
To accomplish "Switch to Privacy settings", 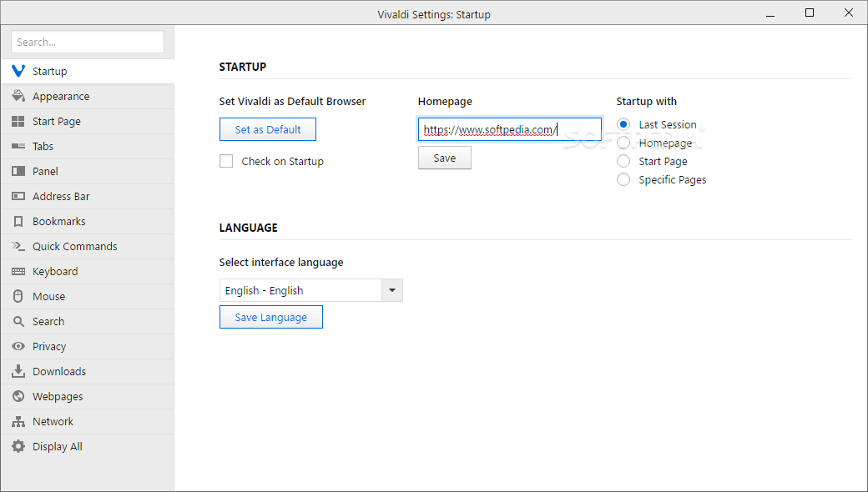I will coord(88,346).
